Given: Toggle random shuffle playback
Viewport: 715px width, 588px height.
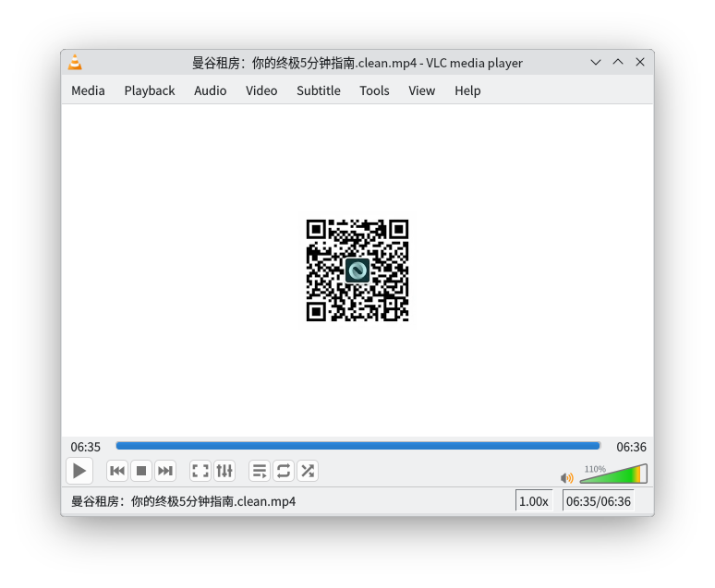Looking at the screenshot, I should click(308, 471).
